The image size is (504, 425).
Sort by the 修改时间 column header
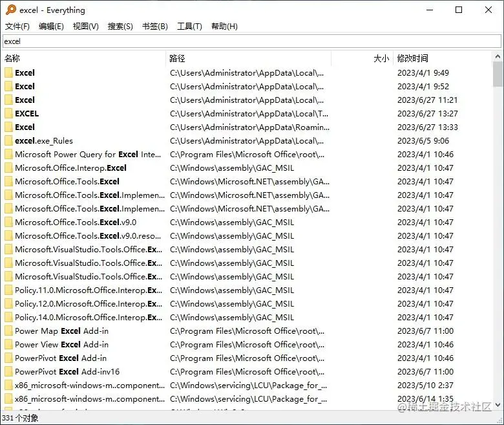pos(442,58)
